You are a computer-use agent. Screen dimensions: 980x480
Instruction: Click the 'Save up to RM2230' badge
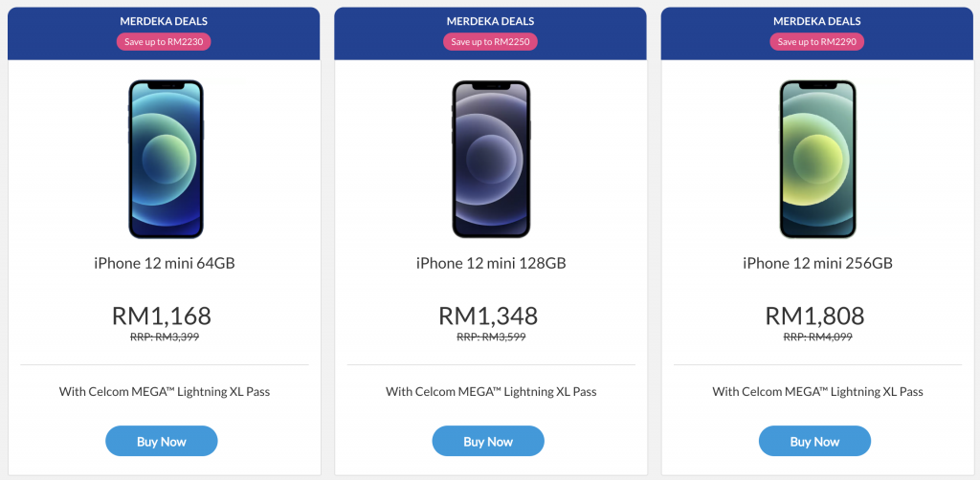coord(164,42)
